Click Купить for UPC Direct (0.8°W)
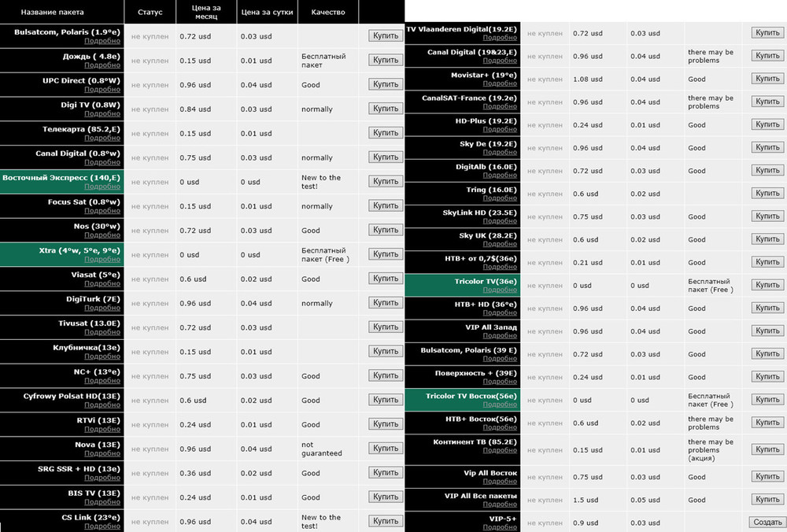This screenshot has width=787, height=532. coord(385,84)
